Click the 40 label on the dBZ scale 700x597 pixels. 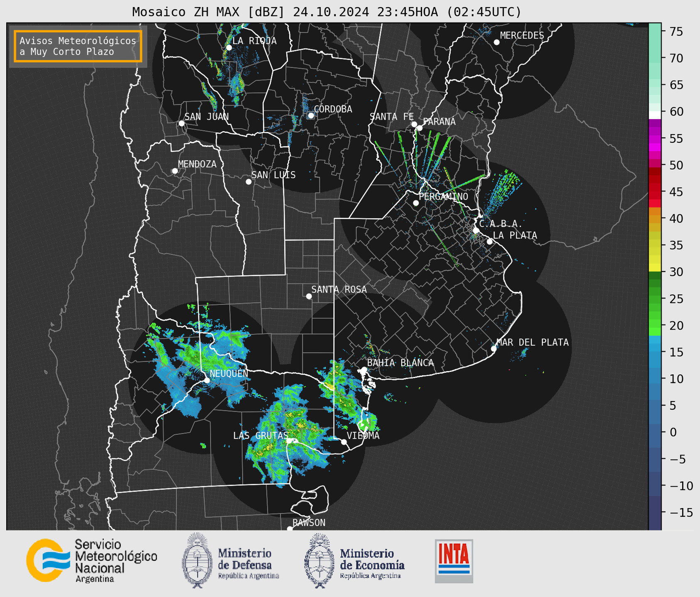[676, 218]
